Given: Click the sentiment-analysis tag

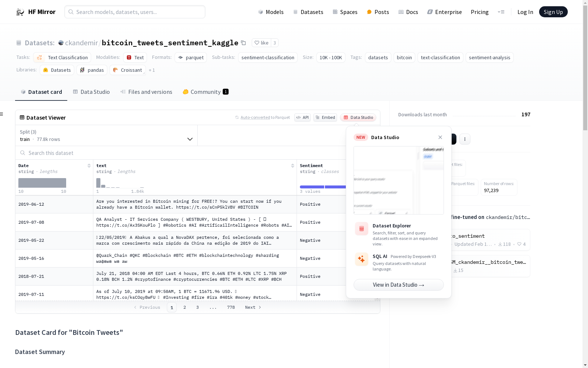Looking at the screenshot, I should click(490, 57).
